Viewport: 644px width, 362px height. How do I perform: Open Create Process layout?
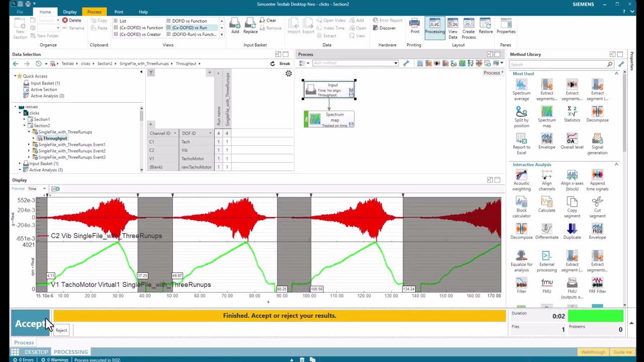click(468, 29)
